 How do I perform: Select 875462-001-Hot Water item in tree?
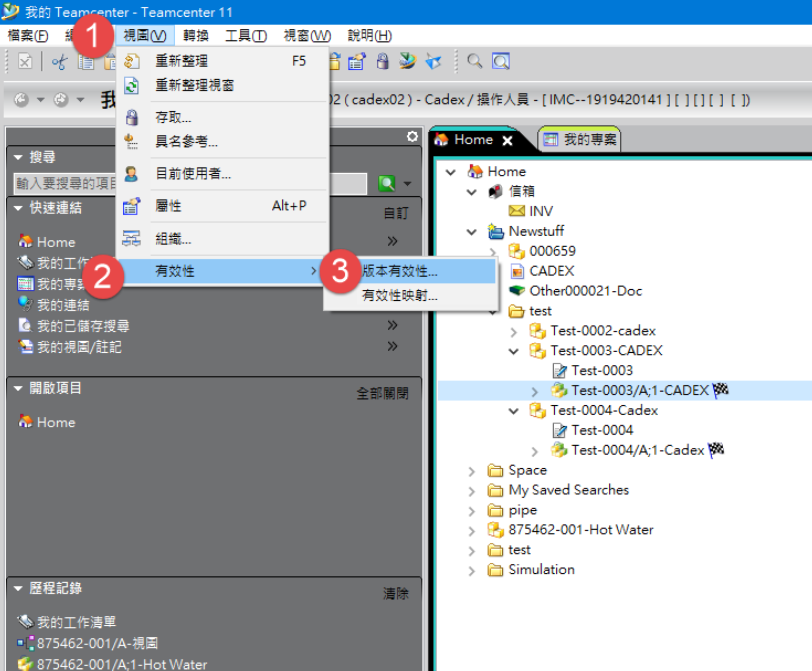(x=571, y=530)
